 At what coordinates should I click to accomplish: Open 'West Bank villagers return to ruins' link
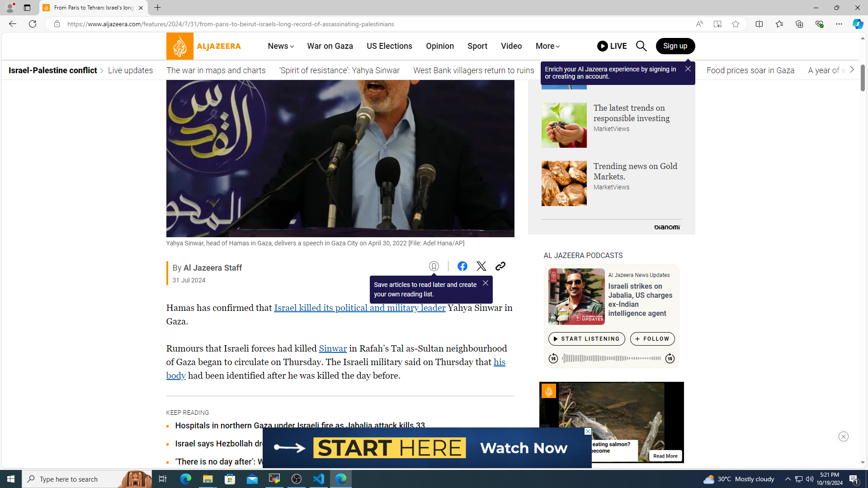pos(474,70)
